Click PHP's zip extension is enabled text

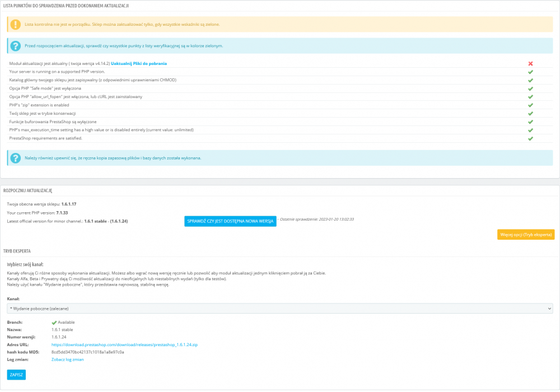click(39, 105)
